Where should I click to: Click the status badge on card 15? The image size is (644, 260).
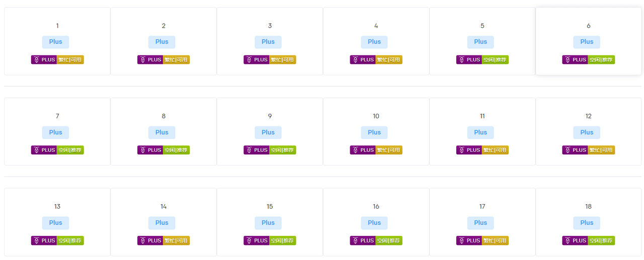tap(270, 241)
